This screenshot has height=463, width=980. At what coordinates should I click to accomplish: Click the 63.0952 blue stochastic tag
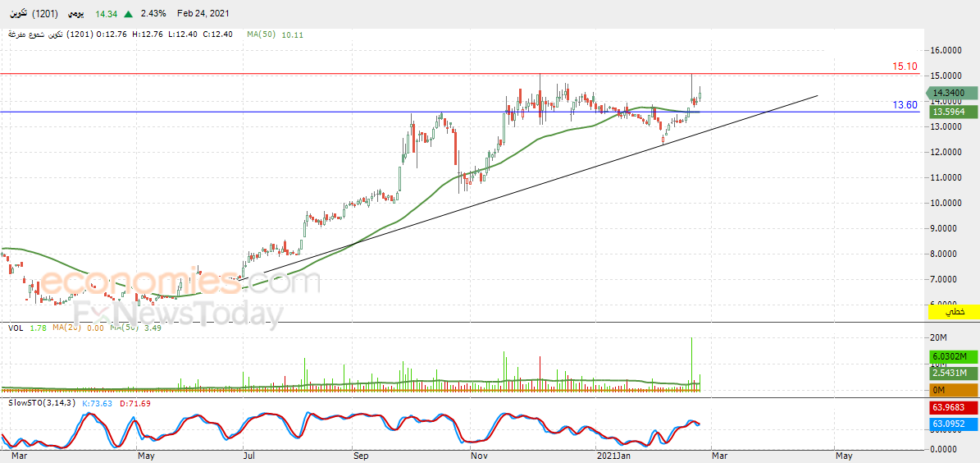(x=953, y=424)
